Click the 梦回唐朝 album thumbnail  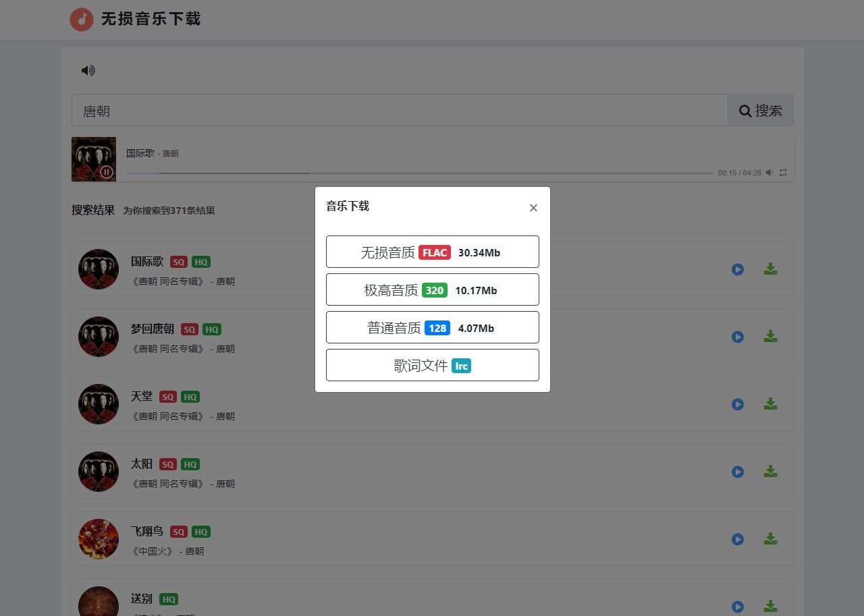98,336
